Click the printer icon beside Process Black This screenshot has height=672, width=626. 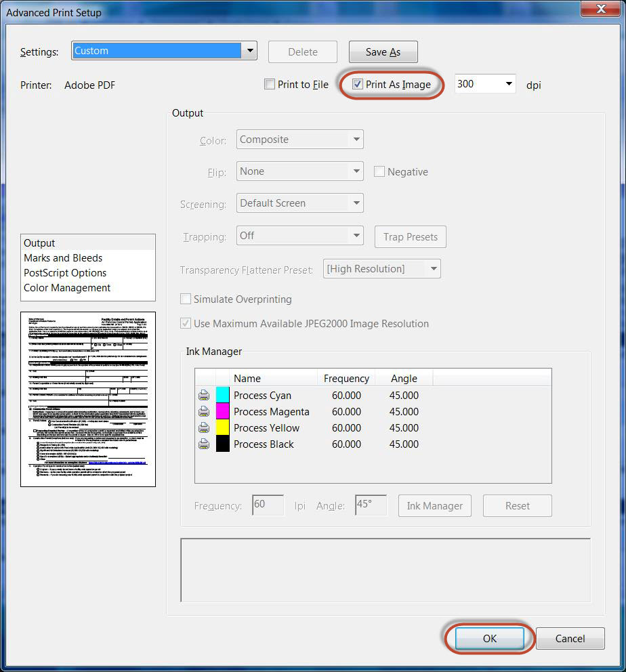coord(204,444)
